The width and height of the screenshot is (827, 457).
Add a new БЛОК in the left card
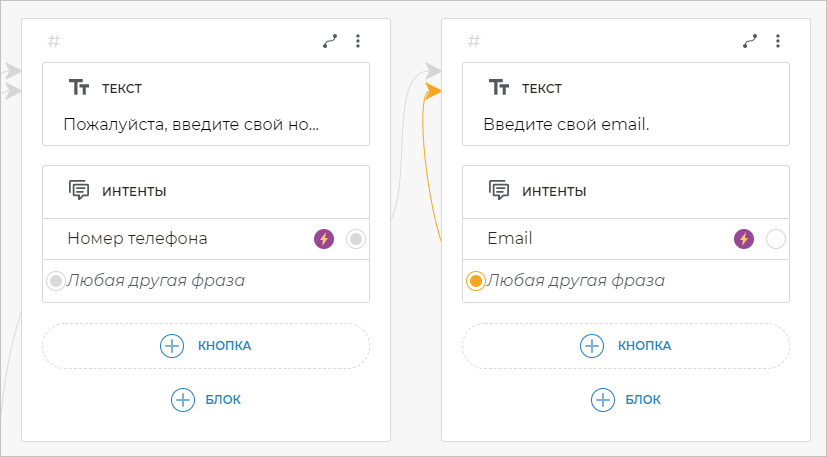pyautogui.click(x=206, y=400)
